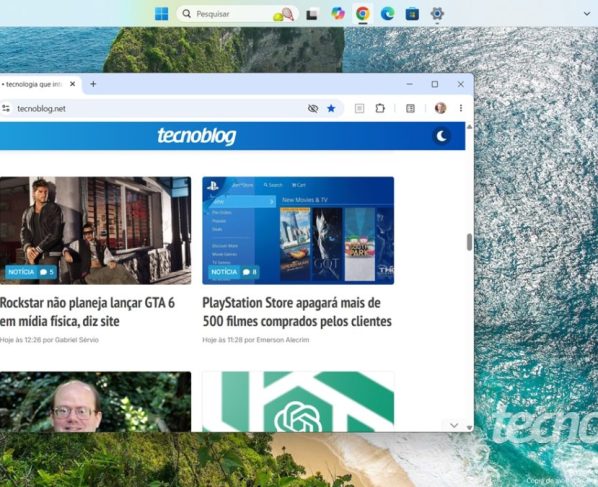Screen dimensions: 598x487
Task: Open reading mode icon in Chrome toolbar
Action: coord(359,109)
